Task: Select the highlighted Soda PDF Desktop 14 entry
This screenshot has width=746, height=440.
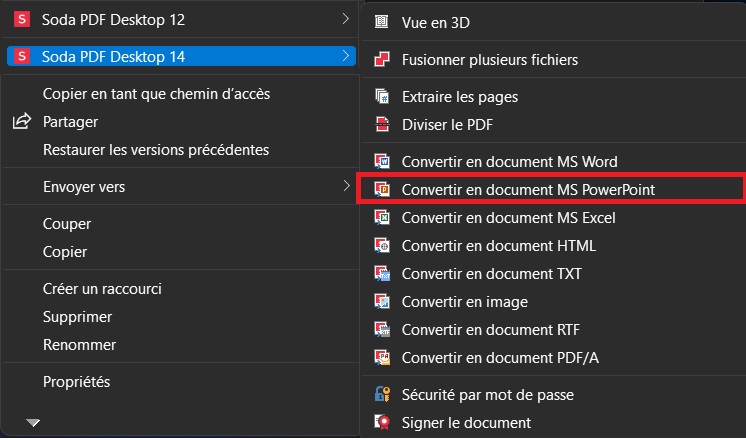Action: point(181,56)
